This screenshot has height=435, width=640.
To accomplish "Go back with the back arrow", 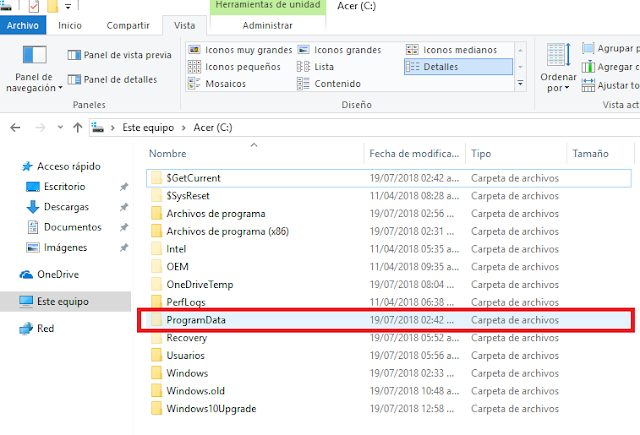I will (16, 128).
